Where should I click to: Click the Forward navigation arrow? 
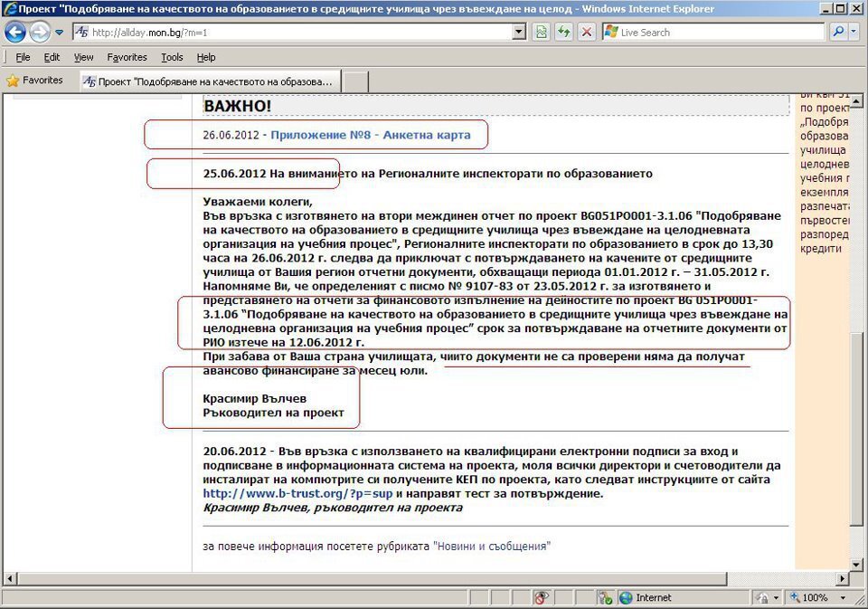40,33
